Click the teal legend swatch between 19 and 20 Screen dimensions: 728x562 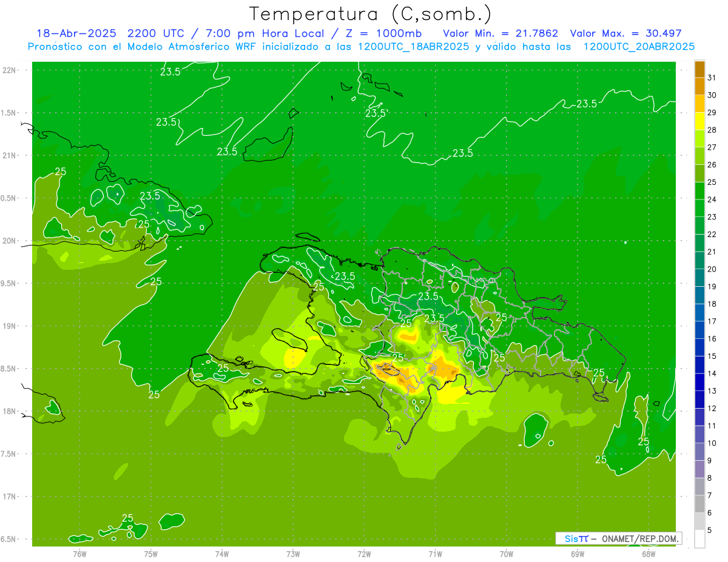699,278
